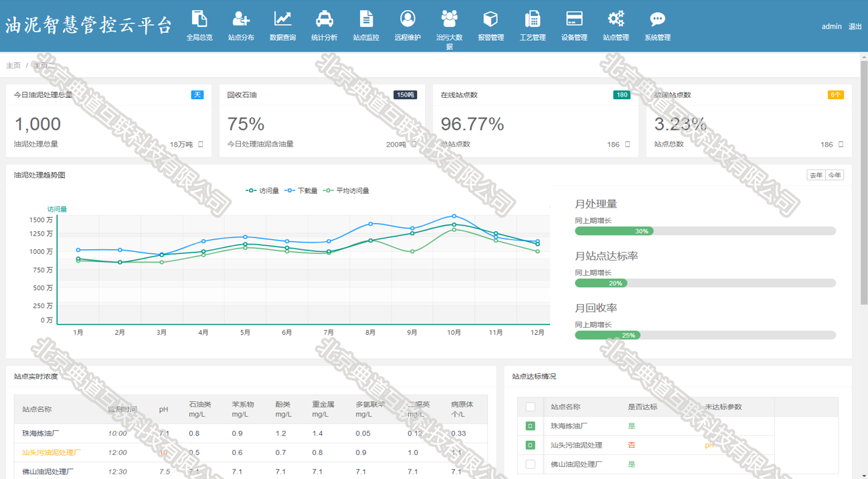Click the 病原体 个/L column header
This screenshot has height=479, width=868.
click(x=462, y=409)
